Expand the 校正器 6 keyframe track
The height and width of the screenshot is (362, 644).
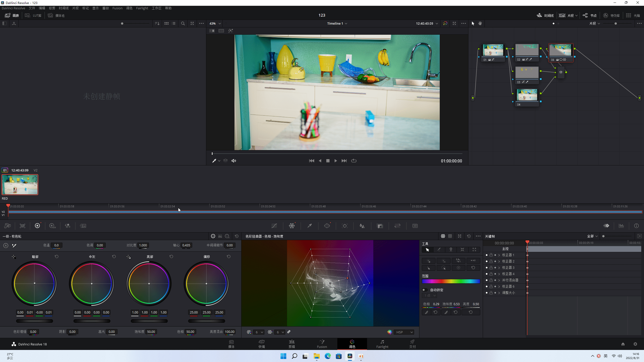pyautogui.click(x=499, y=286)
